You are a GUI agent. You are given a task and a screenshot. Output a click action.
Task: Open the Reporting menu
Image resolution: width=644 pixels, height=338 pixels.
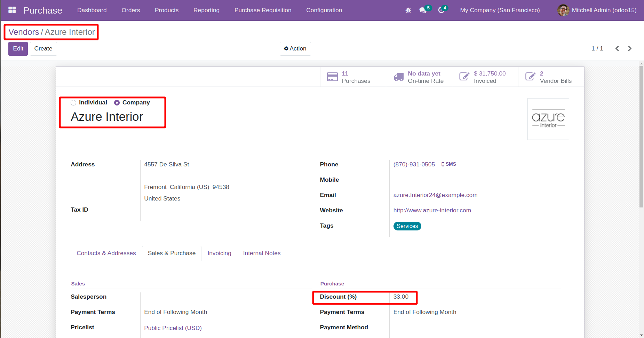pyautogui.click(x=206, y=10)
